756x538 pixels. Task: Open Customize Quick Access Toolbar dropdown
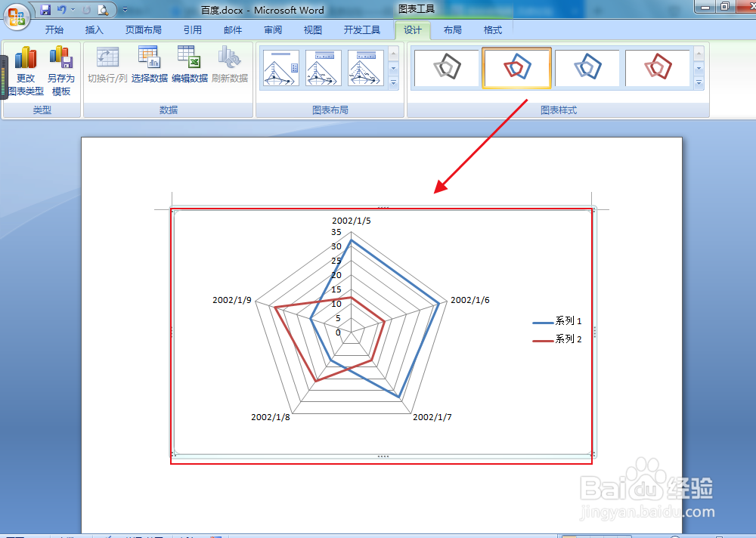point(125,10)
